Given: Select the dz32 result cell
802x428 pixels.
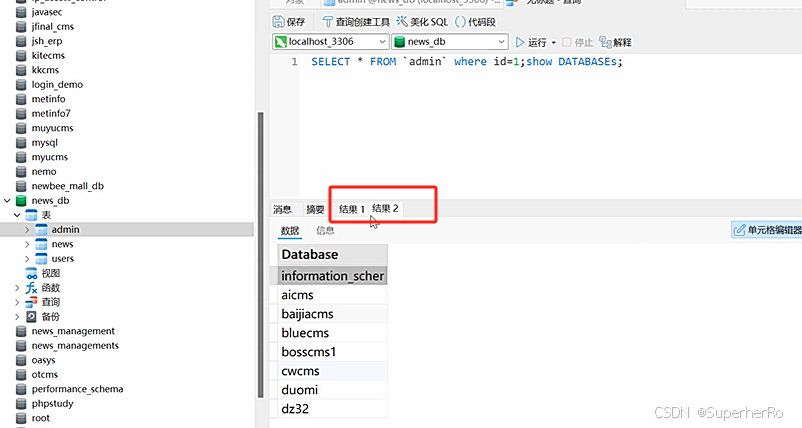Looking at the screenshot, I should point(332,409).
